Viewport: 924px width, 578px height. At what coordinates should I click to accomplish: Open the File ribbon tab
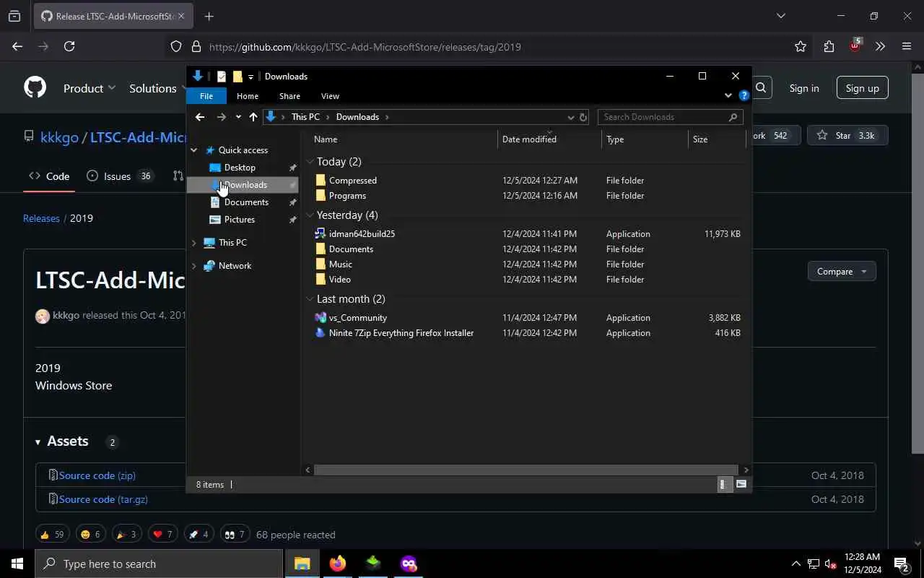[x=206, y=96]
